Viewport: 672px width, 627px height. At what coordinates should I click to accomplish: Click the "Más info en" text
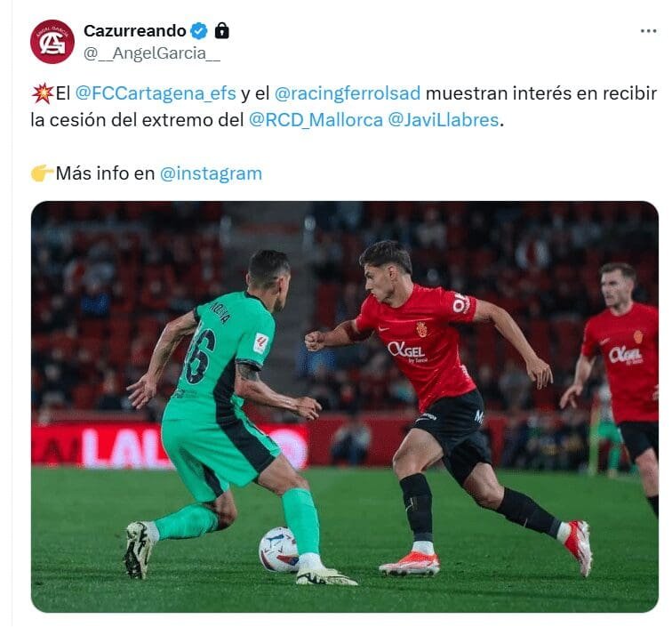105,173
